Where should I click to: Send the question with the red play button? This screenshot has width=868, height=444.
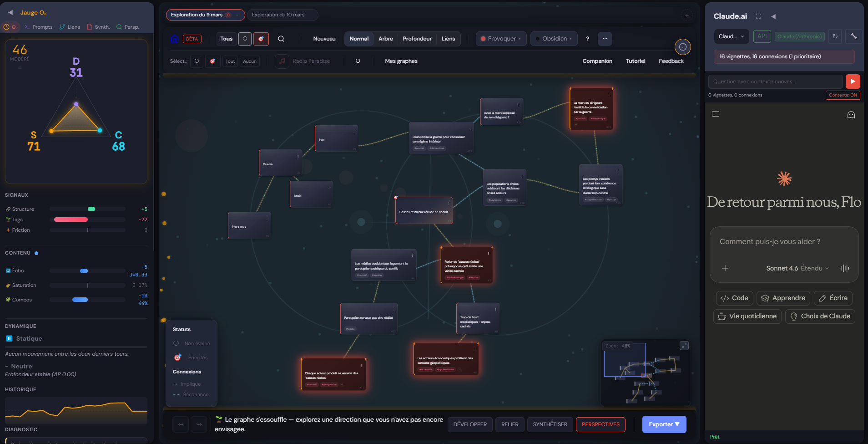[853, 81]
